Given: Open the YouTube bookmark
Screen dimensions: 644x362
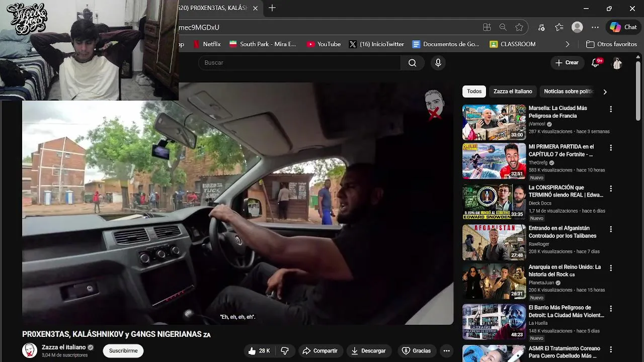Looking at the screenshot, I should [324, 44].
